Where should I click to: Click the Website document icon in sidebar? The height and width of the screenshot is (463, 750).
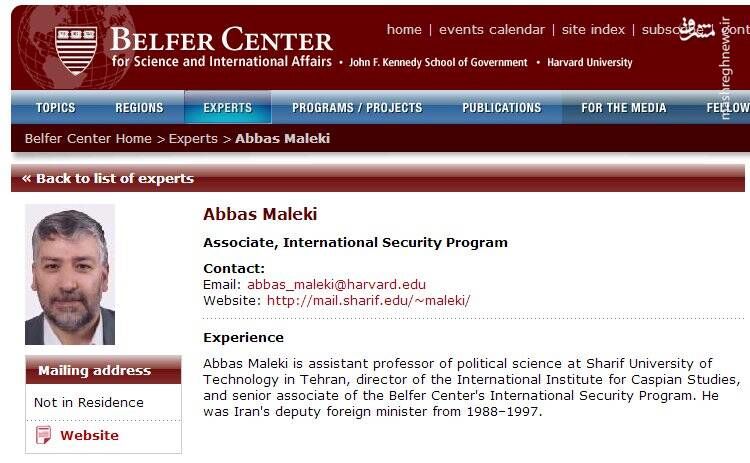click(x=43, y=435)
